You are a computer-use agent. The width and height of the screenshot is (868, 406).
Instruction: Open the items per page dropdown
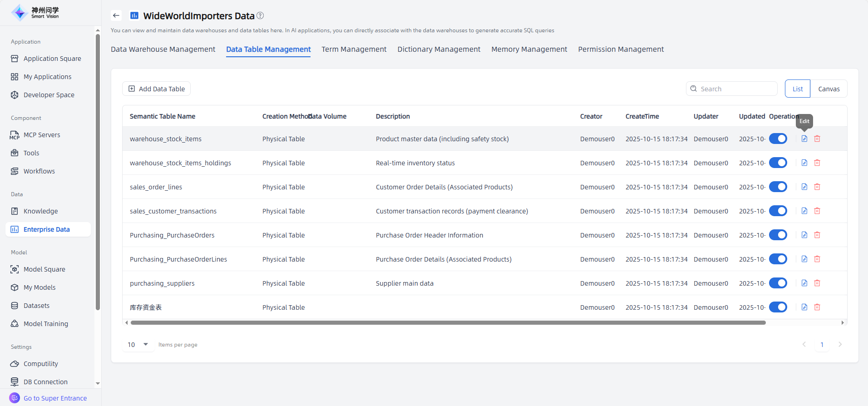pos(138,345)
